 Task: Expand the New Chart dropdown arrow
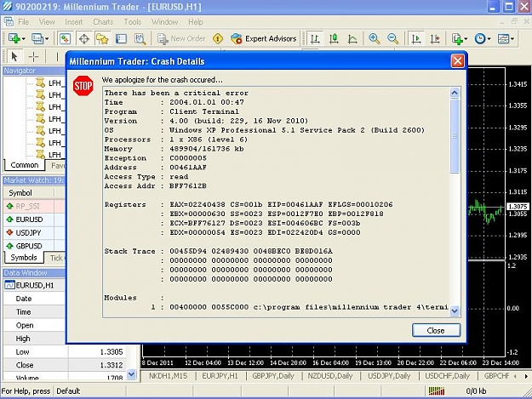[24, 39]
